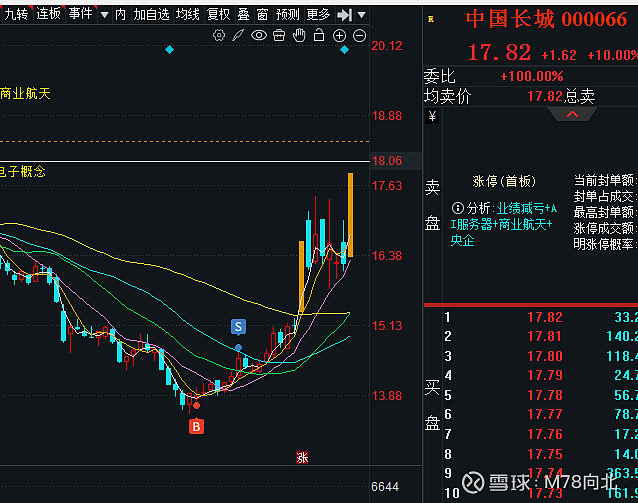Click the left cyan diamond event marker

170,50
